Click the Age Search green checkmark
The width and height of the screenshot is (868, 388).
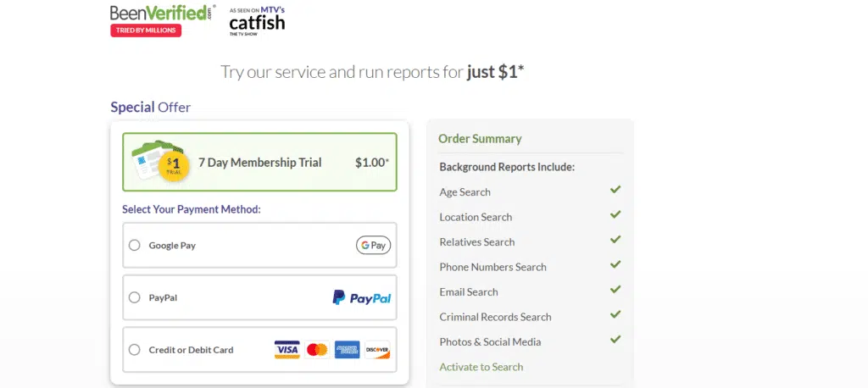click(x=615, y=190)
